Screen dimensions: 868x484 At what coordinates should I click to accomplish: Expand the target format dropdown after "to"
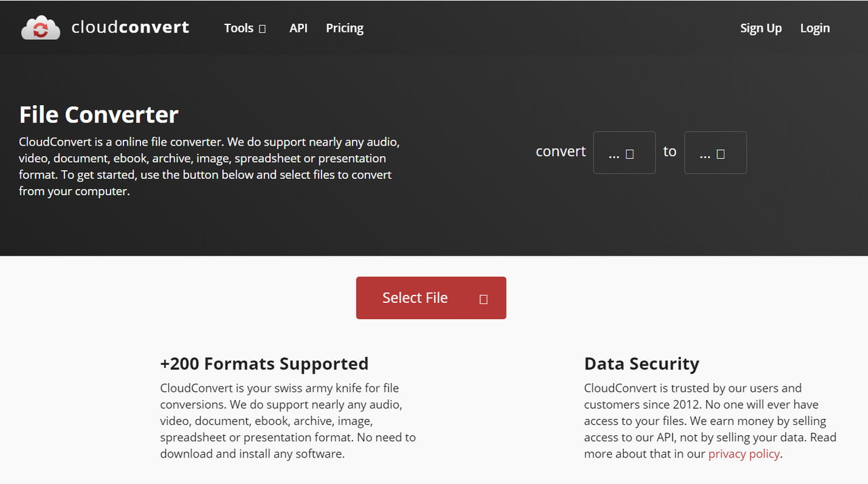(x=715, y=153)
